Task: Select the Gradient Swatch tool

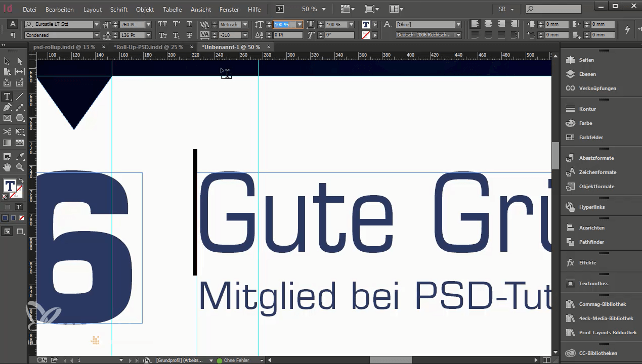Action: pos(7,143)
